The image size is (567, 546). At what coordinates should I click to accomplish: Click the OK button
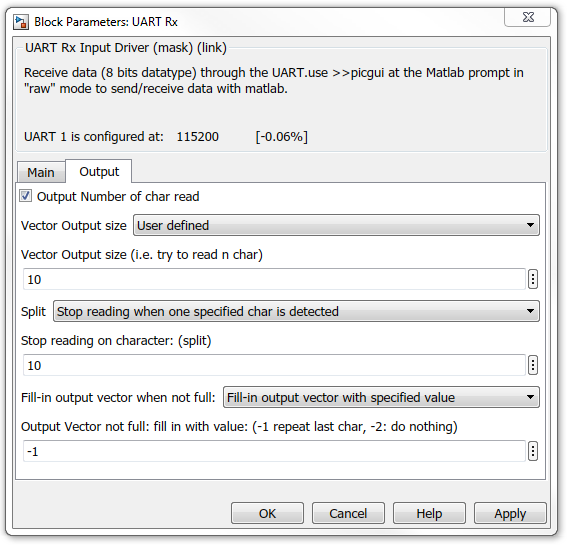pyautogui.click(x=267, y=513)
